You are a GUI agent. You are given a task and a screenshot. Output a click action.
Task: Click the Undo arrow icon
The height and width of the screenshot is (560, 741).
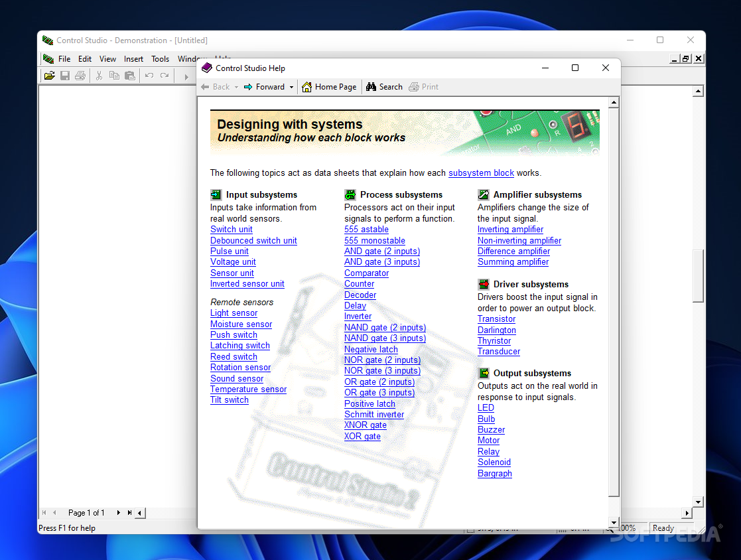(x=149, y=76)
